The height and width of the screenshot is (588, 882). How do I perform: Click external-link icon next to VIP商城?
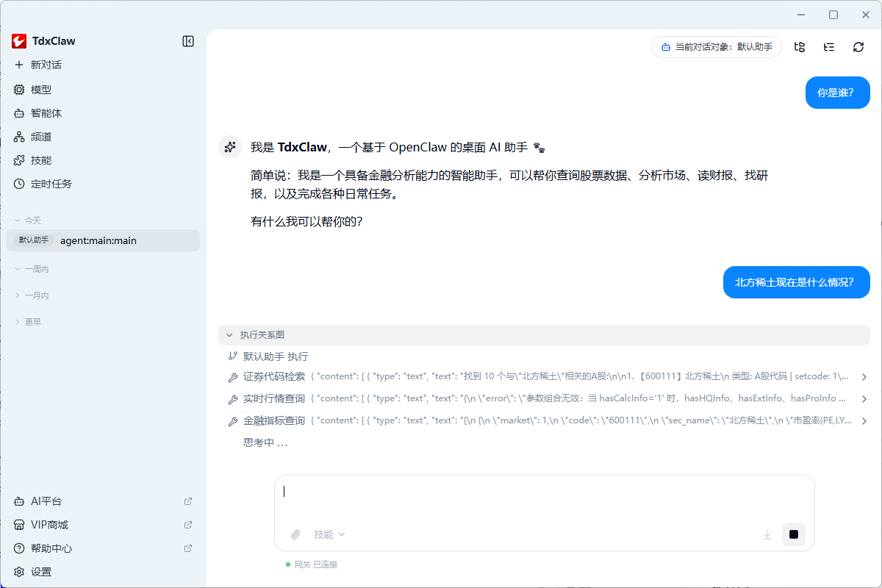[x=188, y=525]
